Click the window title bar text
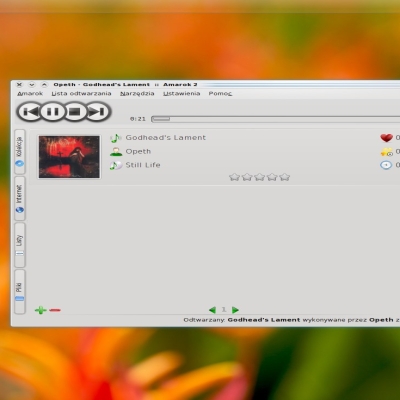 pyautogui.click(x=125, y=85)
